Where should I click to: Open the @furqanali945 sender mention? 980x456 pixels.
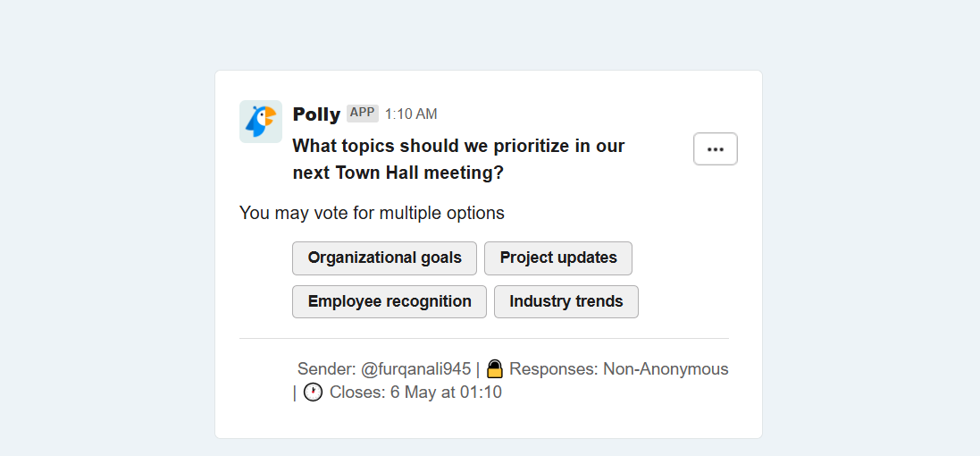[415, 369]
